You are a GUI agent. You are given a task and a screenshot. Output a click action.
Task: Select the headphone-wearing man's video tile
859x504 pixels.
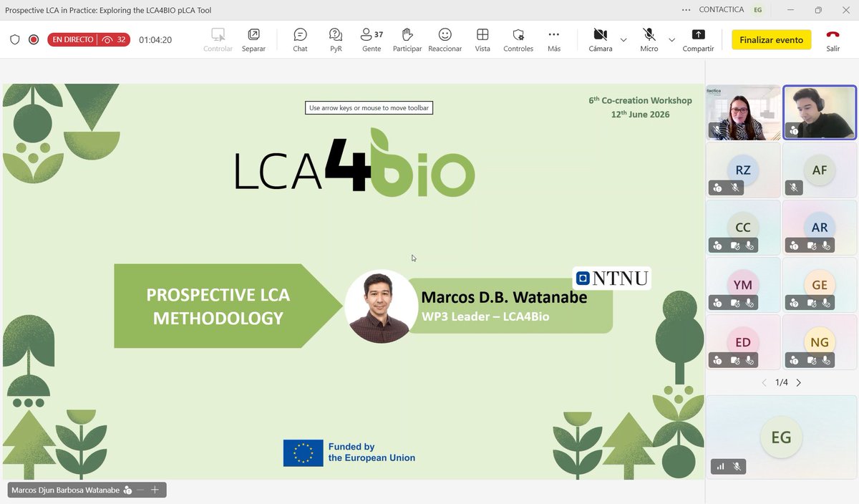820,112
